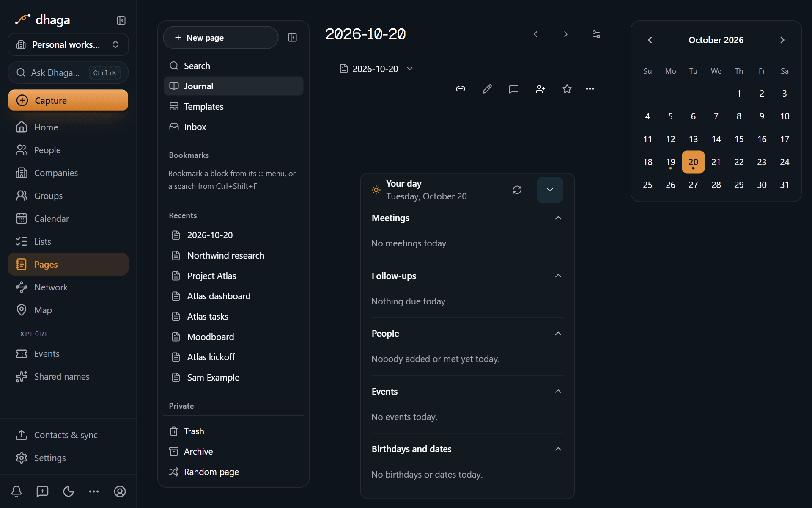Open the page display settings sliders icon

[x=596, y=34]
